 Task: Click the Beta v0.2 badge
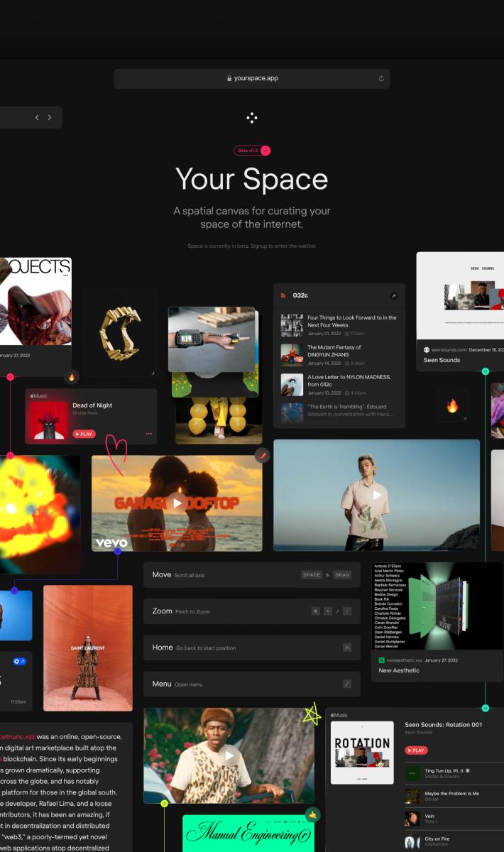[252, 151]
